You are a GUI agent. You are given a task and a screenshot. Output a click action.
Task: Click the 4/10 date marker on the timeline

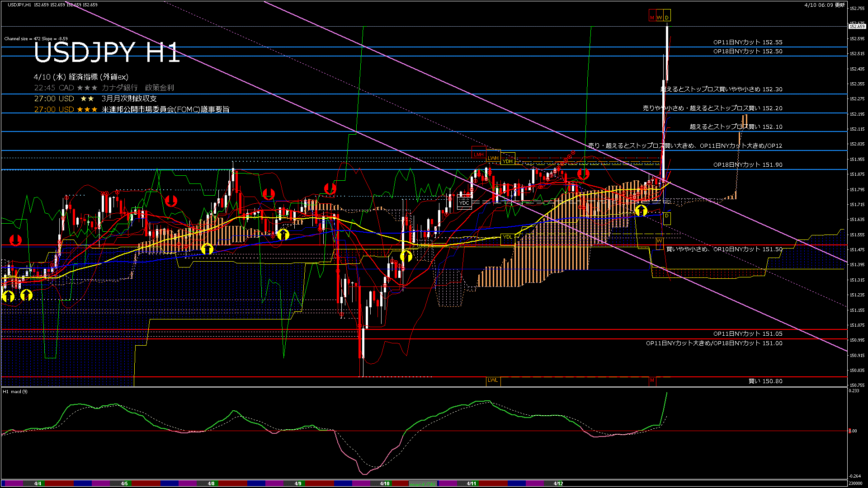[x=385, y=483]
